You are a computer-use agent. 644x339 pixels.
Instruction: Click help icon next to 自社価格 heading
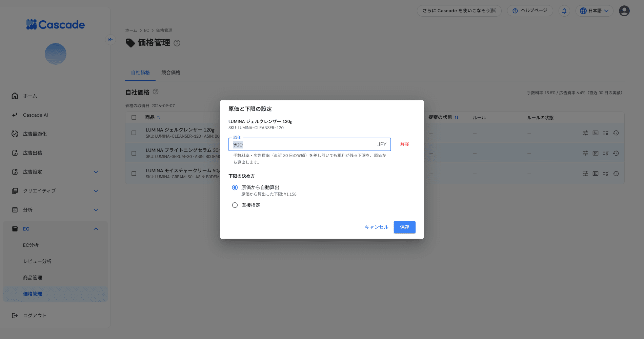tap(156, 92)
